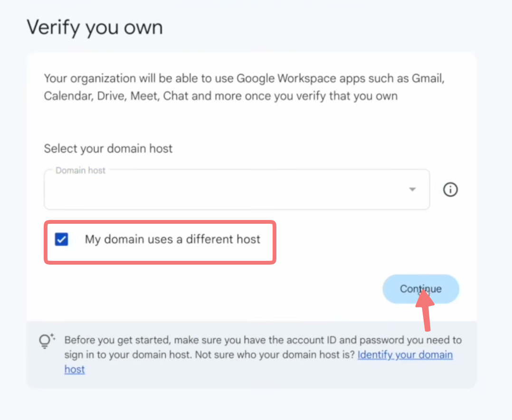Click the wrapped 'host' link text
This screenshot has height=420, width=512.
75,369
